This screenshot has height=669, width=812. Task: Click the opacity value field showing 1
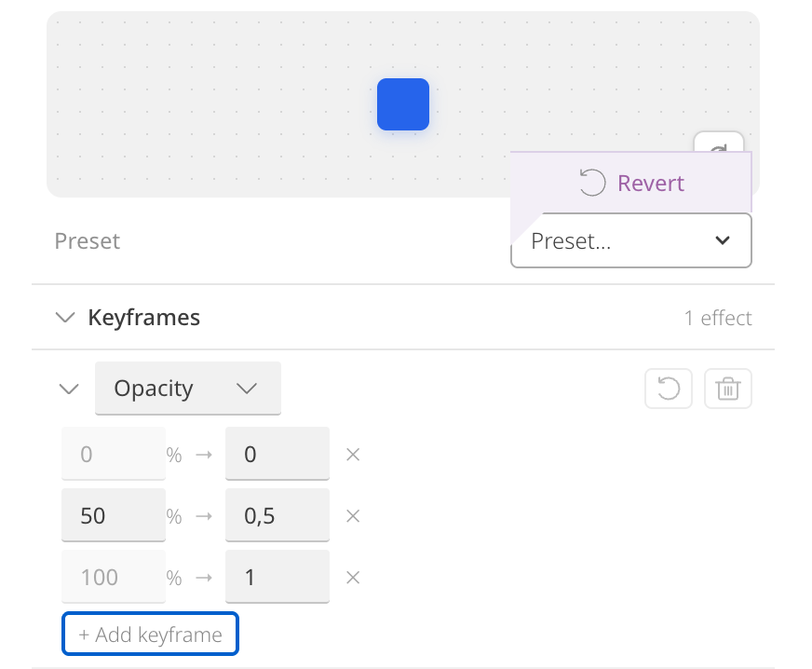coord(277,577)
